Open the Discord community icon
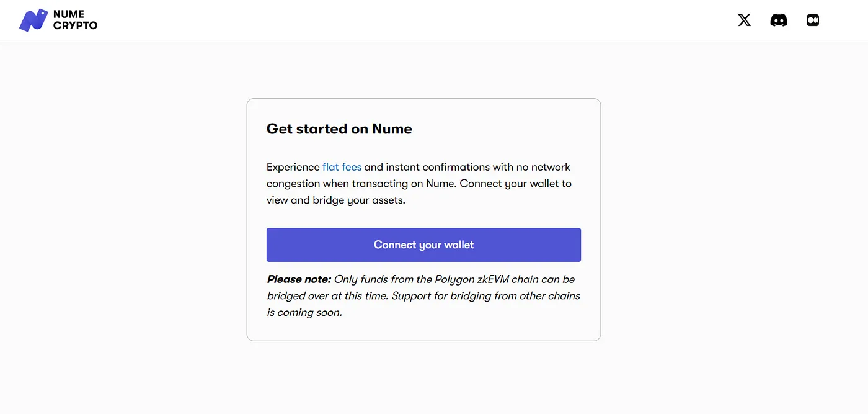This screenshot has width=868, height=414. click(x=779, y=20)
